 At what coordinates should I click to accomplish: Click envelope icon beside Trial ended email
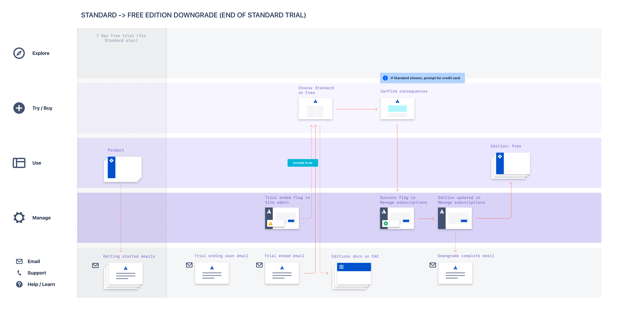(x=259, y=265)
